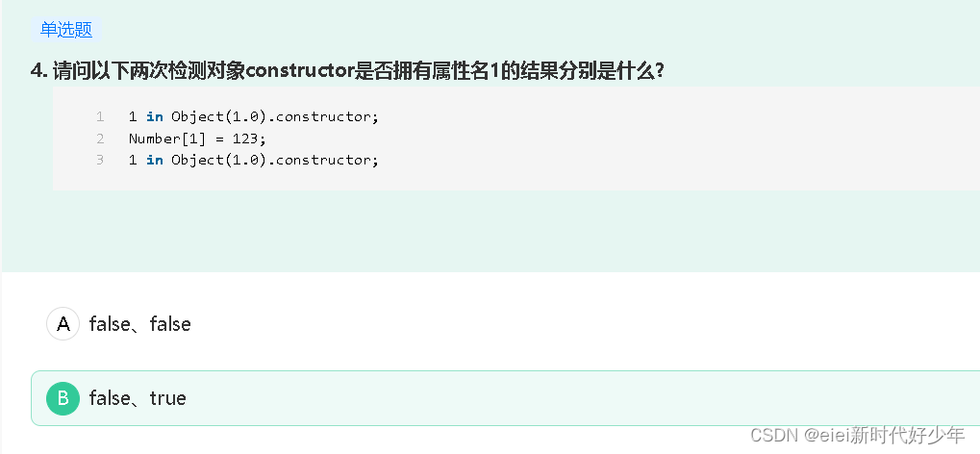Choose the "false、true" answer text
980x454 pixels.
pyautogui.click(x=138, y=398)
